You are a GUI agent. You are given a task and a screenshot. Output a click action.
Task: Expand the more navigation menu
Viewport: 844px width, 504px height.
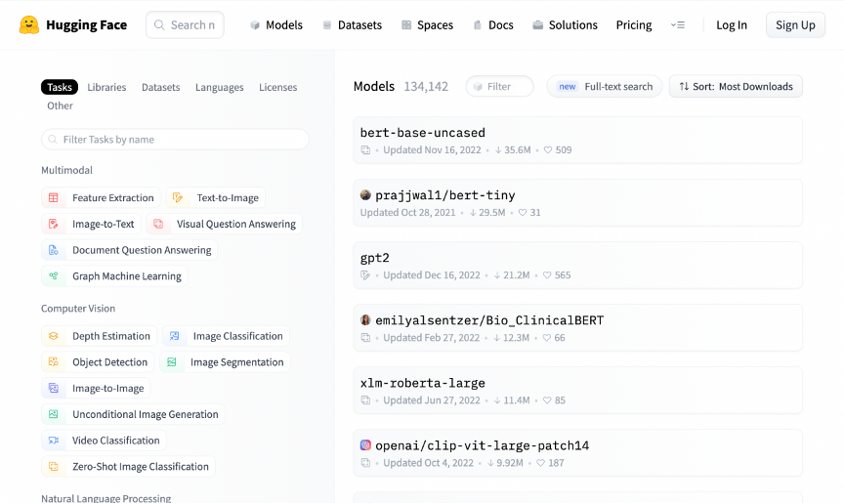[x=678, y=25]
